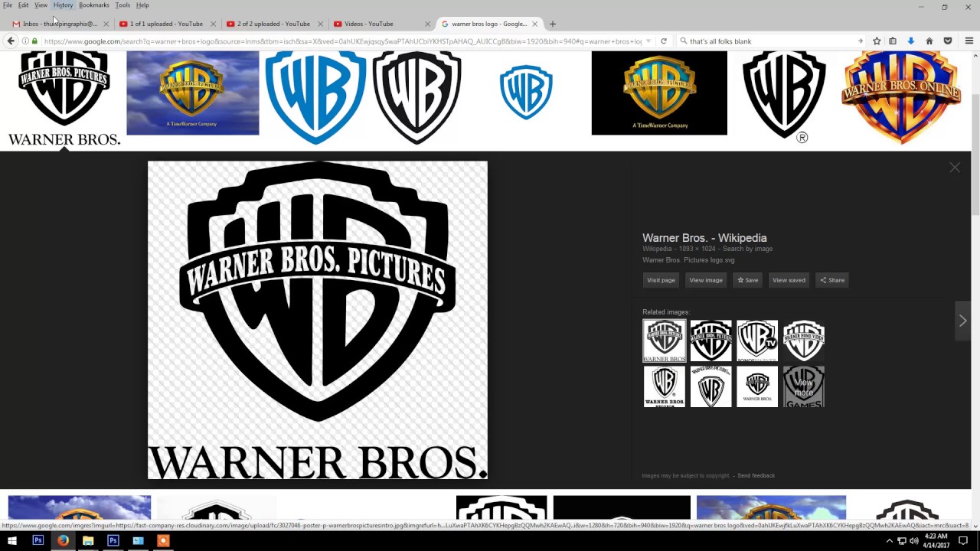This screenshot has width=980, height=551.
Task: Open the File menu
Action: (x=8, y=5)
